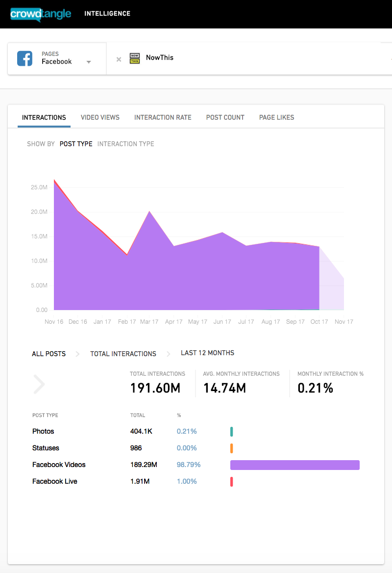Show chart by Interaction Type
Image resolution: width=392 pixels, height=573 pixels.
(x=125, y=144)
